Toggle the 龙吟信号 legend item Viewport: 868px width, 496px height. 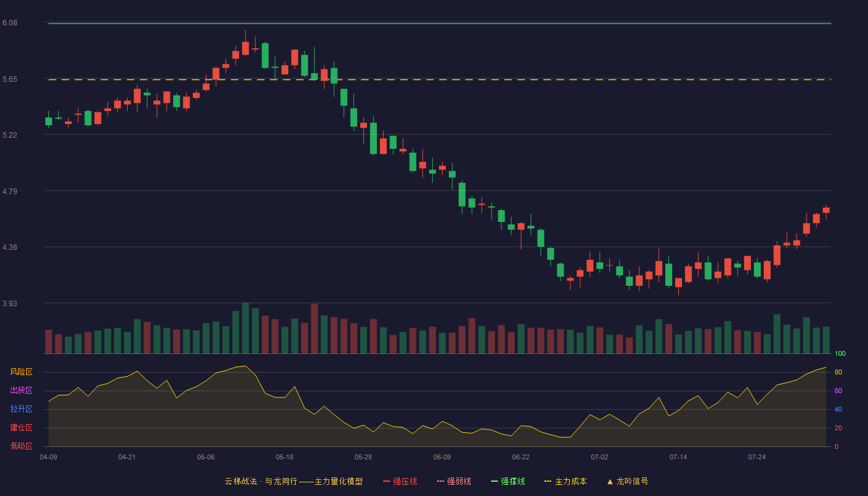coord(627,481)
